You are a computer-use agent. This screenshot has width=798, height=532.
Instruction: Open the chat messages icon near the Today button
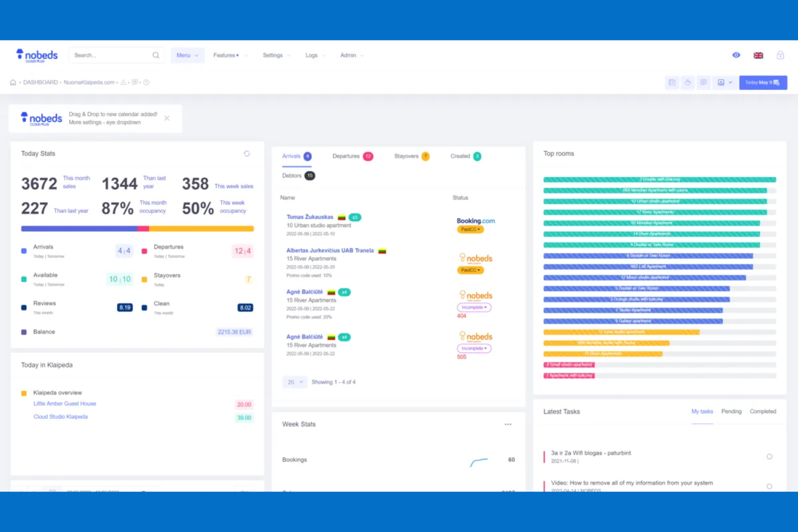(704, 82)
